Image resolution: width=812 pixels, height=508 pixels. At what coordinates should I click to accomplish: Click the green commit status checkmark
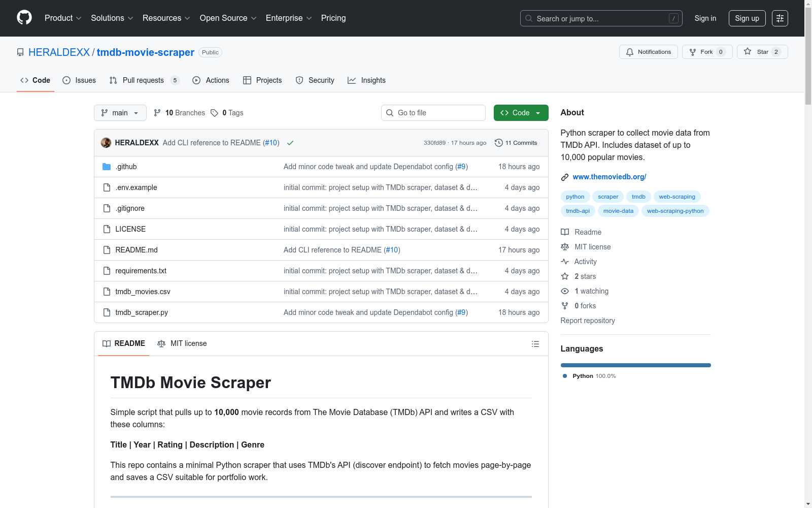[x=290, y=143]
